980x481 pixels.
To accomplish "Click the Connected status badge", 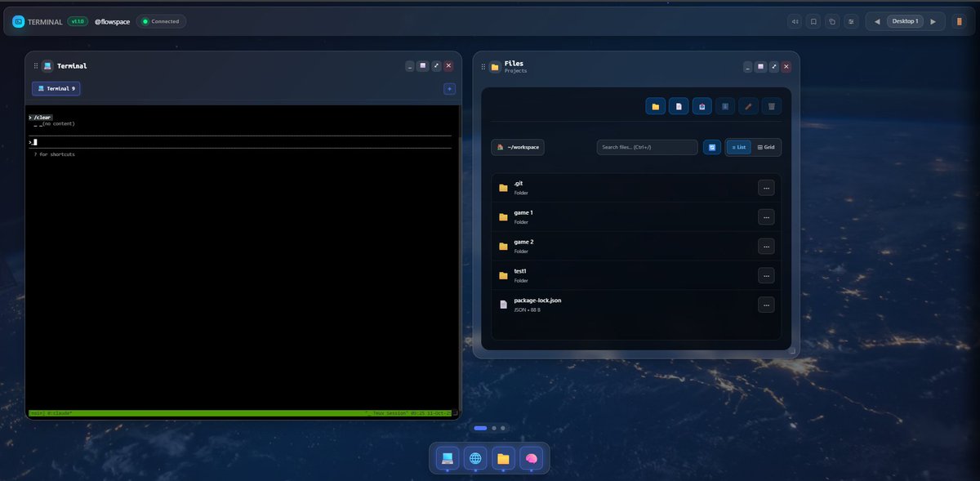I will click(161, 21).
